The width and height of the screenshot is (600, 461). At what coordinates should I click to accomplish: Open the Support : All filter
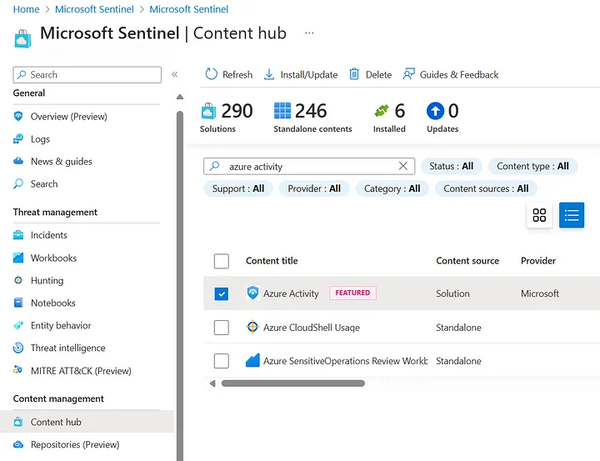pyautogui.click(x=238, y=189)
